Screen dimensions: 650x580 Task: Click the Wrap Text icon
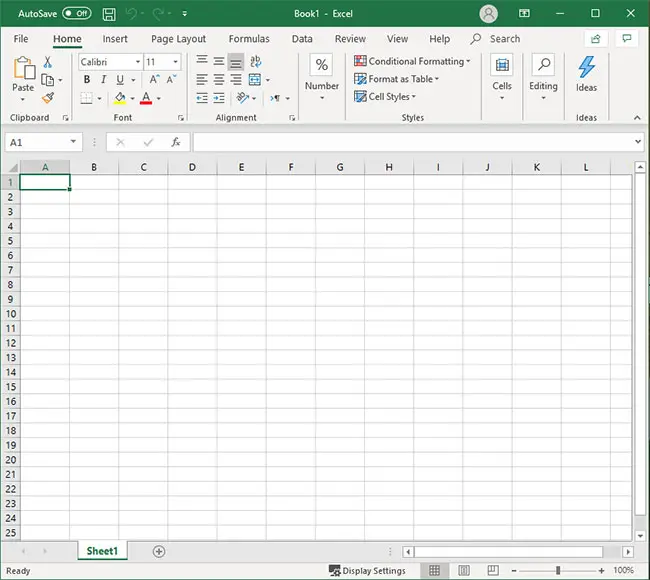point(255,62)
